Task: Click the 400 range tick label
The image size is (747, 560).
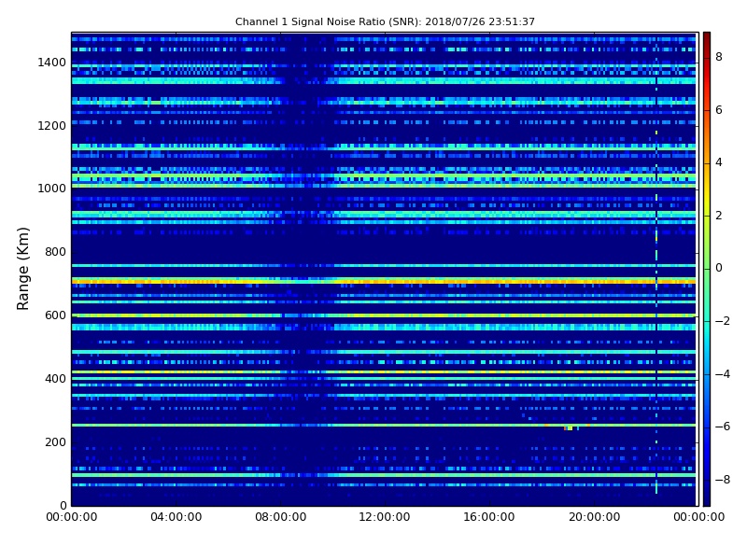Action: pyautogui.click(x=55, y=379)
